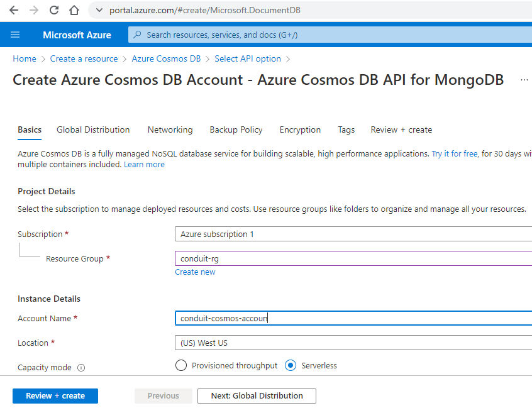Click Next: Global Distribution button
The image size is (532, 413).
pos(257,396)
